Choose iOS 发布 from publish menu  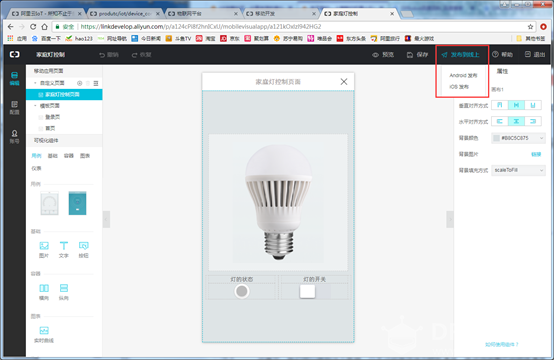[x=459, y=87]
